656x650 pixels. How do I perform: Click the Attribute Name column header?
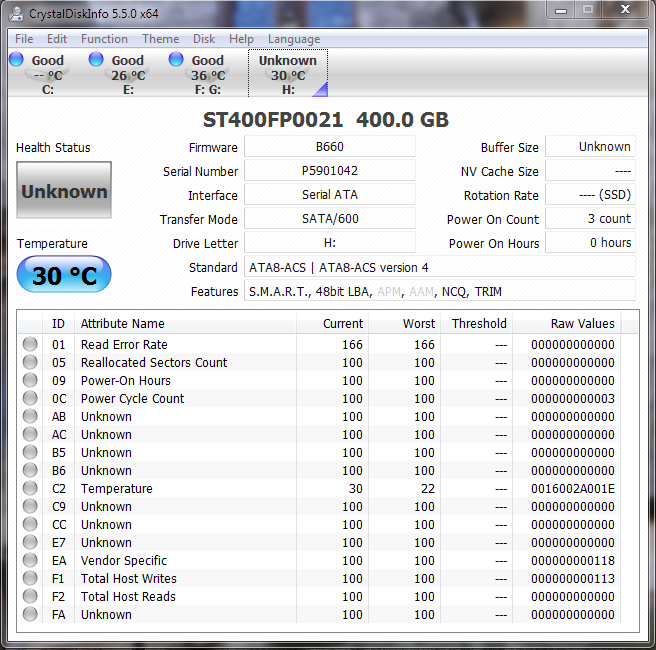[x=122, y=324]
